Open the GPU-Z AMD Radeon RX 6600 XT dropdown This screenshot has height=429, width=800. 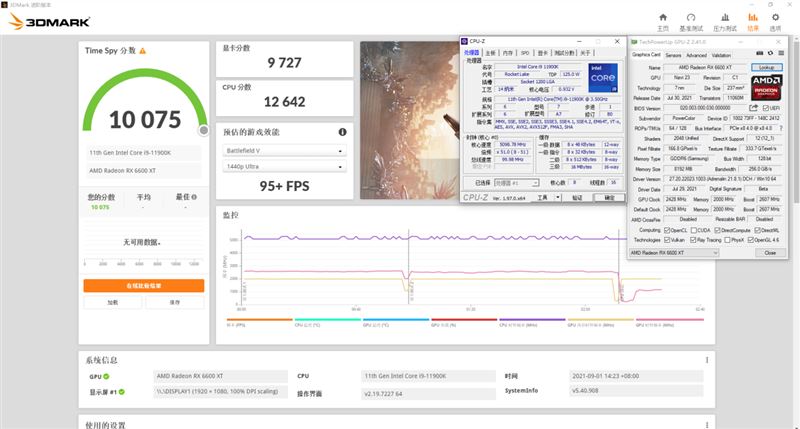tap(673, 253)
